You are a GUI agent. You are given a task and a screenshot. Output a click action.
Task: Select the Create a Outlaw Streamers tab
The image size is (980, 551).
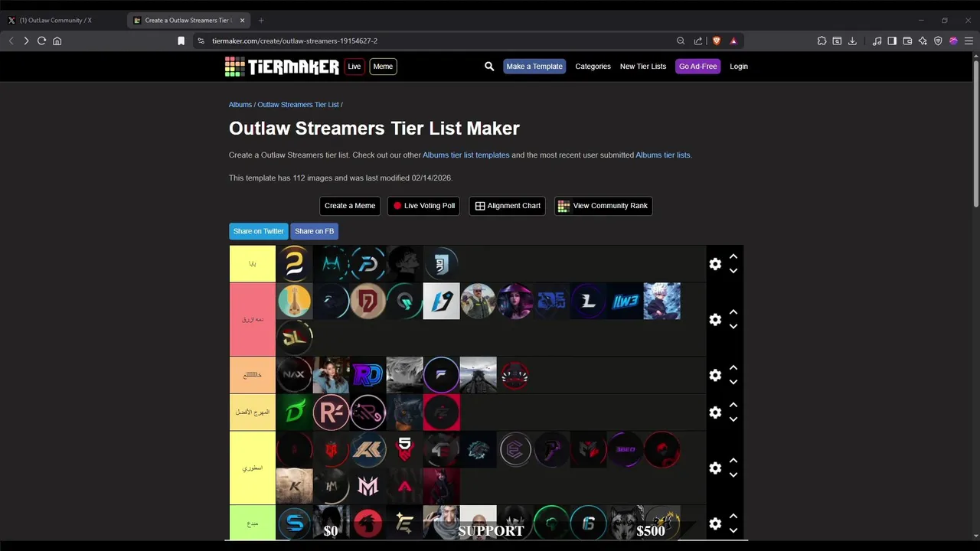(189, 20)
